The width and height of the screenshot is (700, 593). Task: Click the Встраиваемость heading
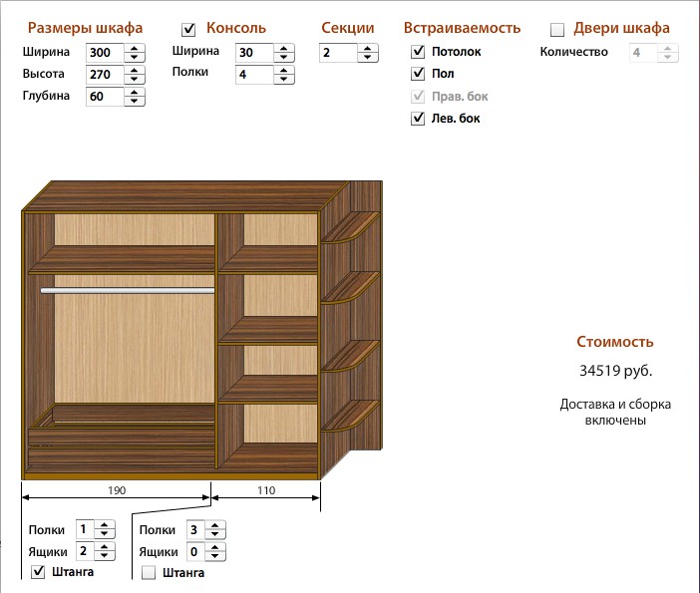pyautogui.click(x=462, y=28)
